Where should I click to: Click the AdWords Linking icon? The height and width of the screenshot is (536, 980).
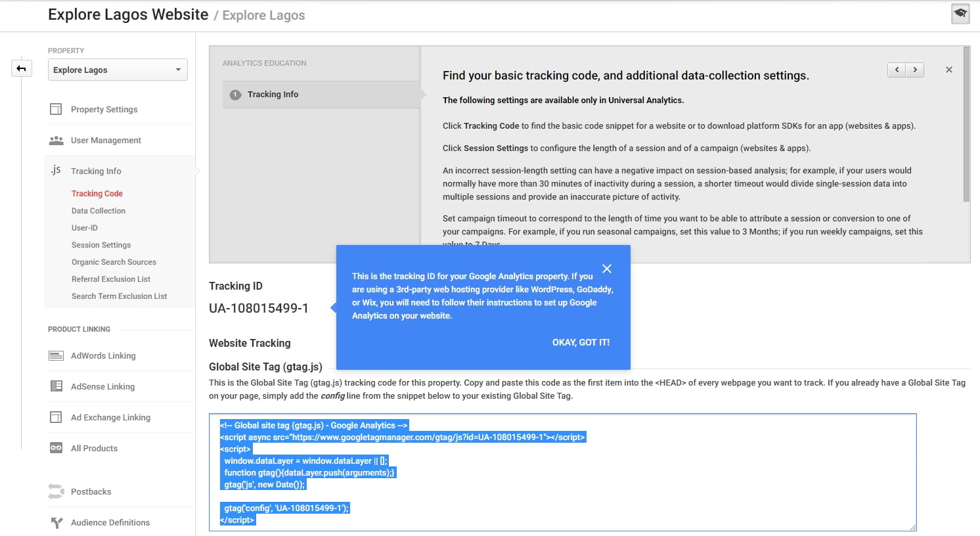click(56, 355)
